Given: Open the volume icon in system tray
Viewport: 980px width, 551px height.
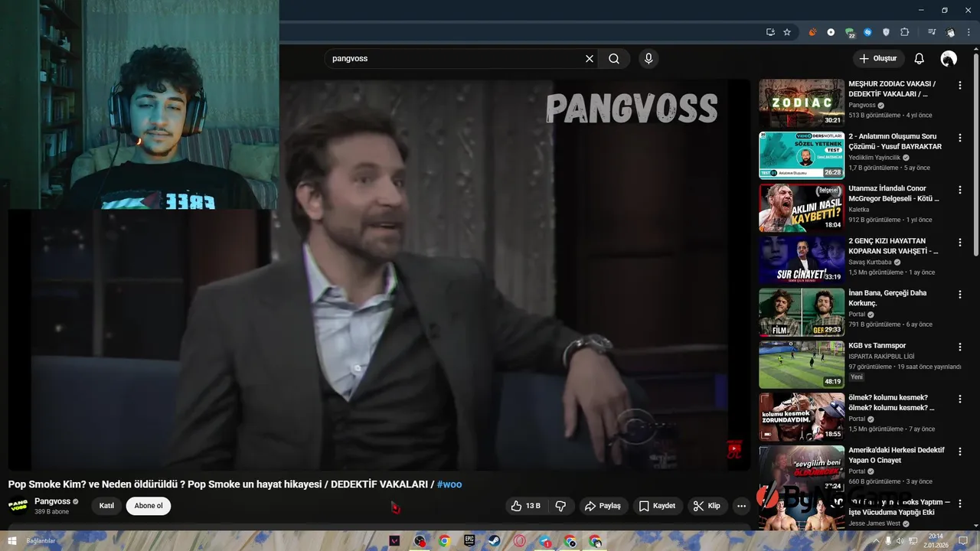Looking at the screenshot, I should coord(900,541).
